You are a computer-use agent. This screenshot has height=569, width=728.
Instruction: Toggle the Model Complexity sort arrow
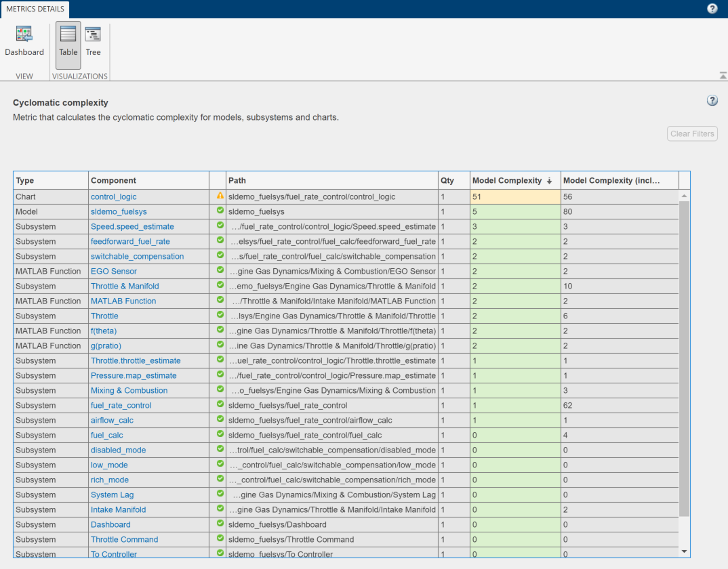550,180
